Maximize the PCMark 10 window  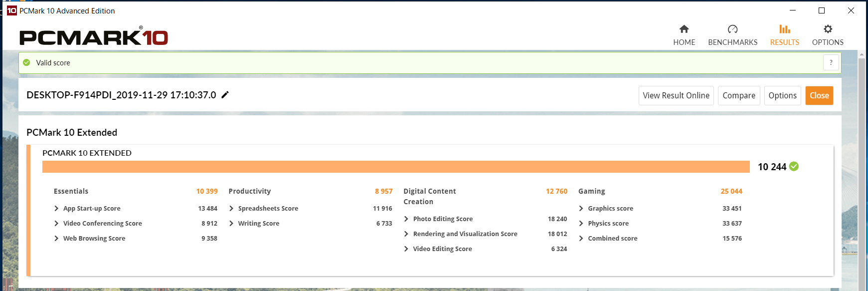click(x=822, y=10)
